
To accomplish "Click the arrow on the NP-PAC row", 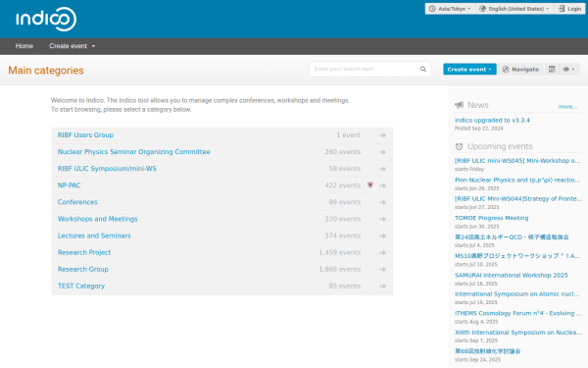I will click(382, 185).
